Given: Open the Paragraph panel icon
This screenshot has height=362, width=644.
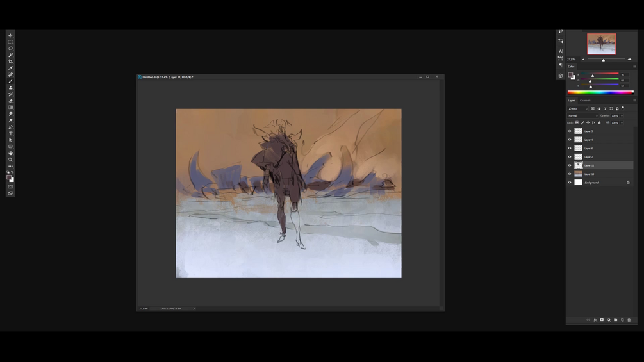Looking at the screenshot, I should [x=561, y=65].
